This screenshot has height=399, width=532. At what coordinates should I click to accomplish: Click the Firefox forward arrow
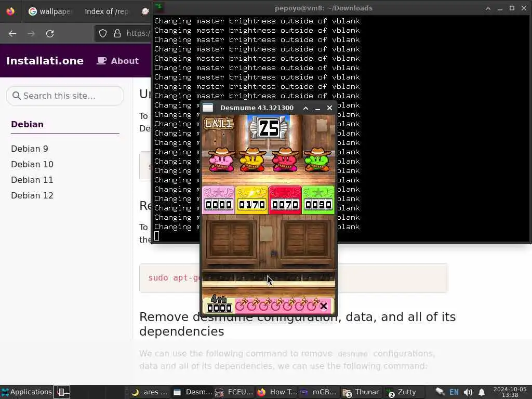[31, 33]
